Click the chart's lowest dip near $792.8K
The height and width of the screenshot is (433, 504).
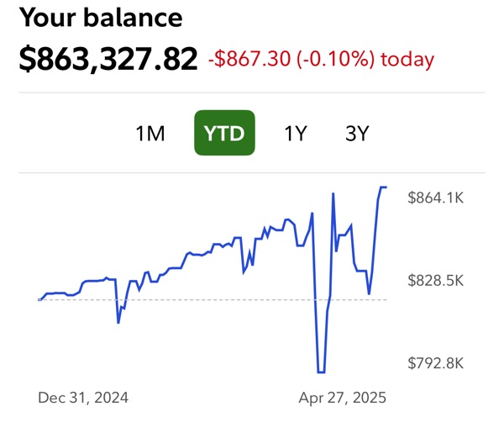(x=321, y=371)
